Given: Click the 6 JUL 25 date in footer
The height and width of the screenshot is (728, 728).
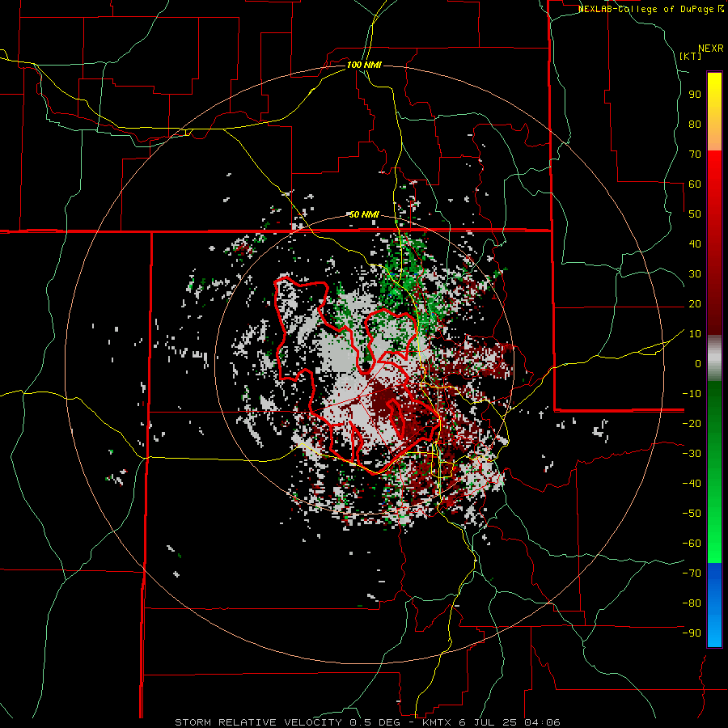Looking at the screenshot, I should [489, 722].
